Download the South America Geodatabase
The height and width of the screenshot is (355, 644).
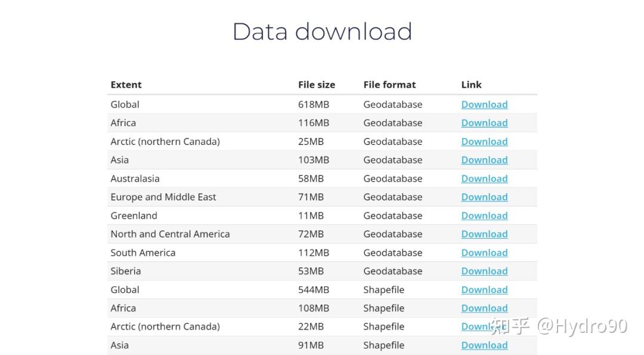pyautogui.click(x=484, y=252)
